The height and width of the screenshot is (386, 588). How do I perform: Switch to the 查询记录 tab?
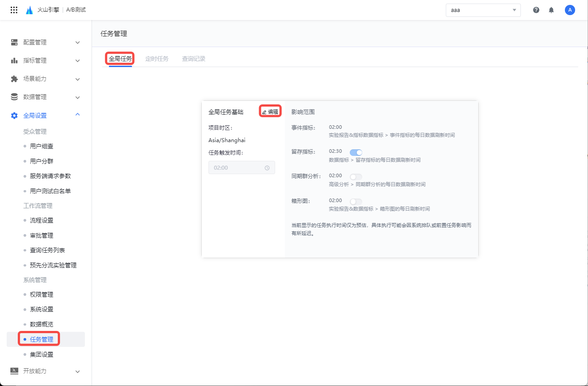point(193,59)
